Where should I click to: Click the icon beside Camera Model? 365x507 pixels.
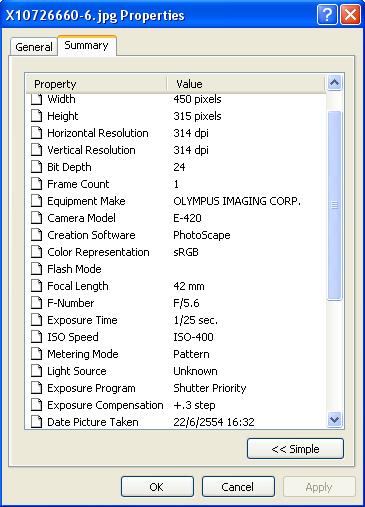tap(37, 218)
